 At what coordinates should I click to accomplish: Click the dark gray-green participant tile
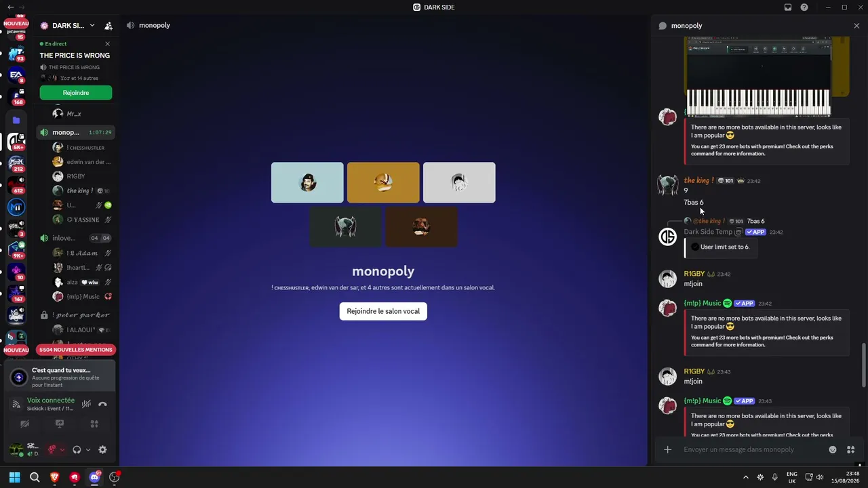pyautogui.click(x=345, y=226)
